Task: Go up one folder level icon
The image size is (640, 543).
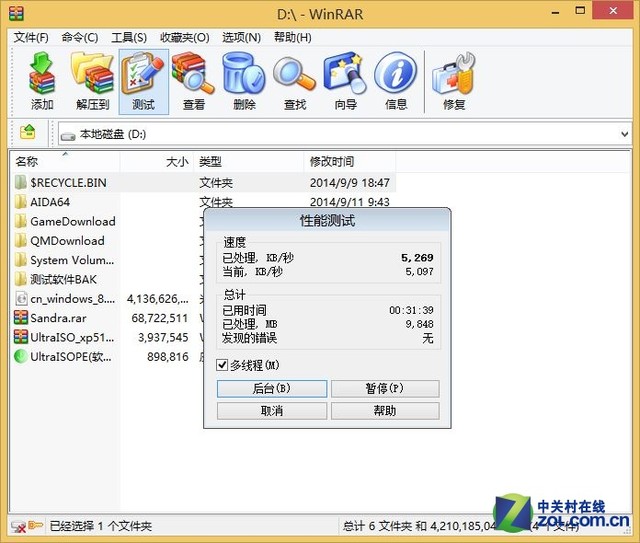Action: [x=28, y=132]
